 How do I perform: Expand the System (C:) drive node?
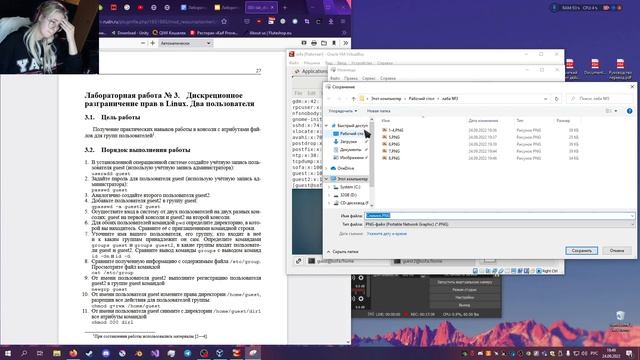tap(330, 187)
